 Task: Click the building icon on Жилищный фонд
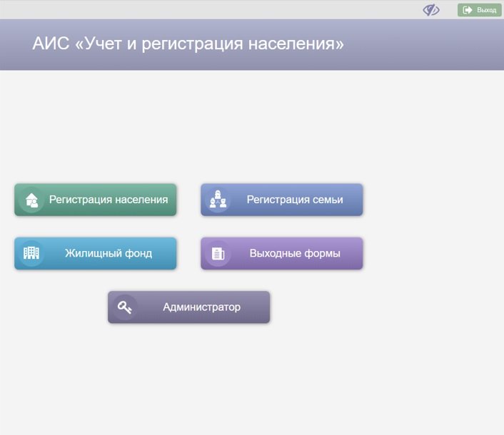pyautogui.click(x=31, y=253)
